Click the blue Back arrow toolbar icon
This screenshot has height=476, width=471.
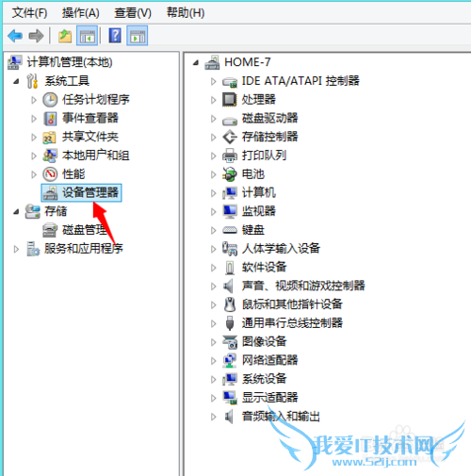click(x=15, y=36)
